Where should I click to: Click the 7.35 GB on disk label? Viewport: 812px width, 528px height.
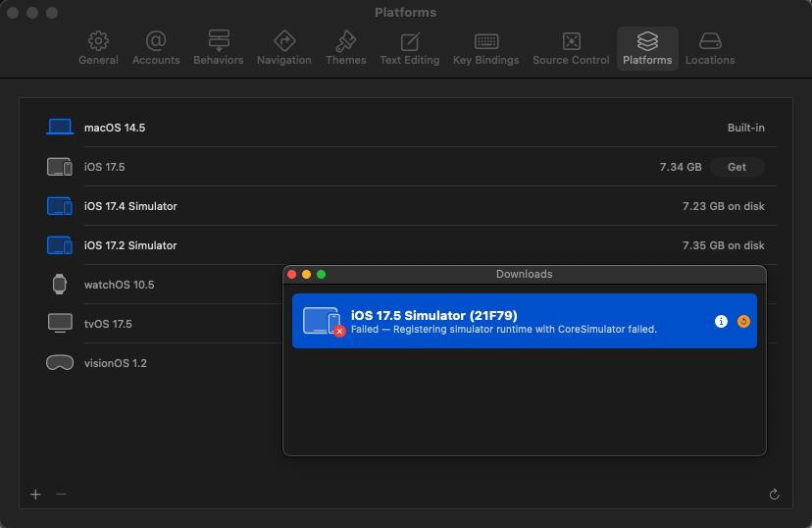pos(724,245)
